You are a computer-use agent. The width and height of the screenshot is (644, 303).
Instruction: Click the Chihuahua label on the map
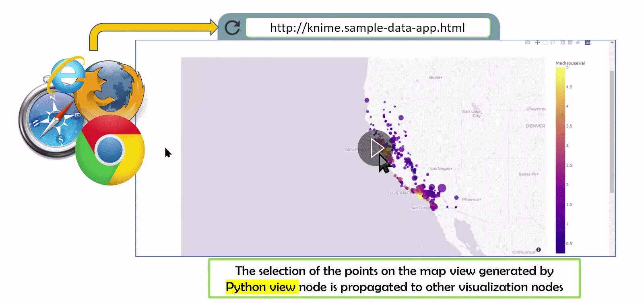coord(523,252)
